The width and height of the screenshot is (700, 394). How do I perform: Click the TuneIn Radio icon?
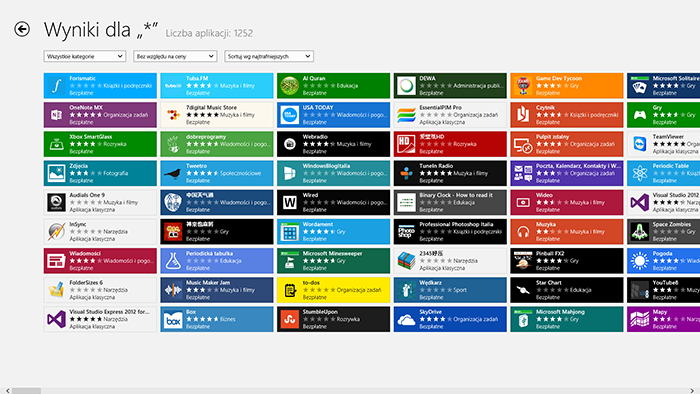[406, 173]
